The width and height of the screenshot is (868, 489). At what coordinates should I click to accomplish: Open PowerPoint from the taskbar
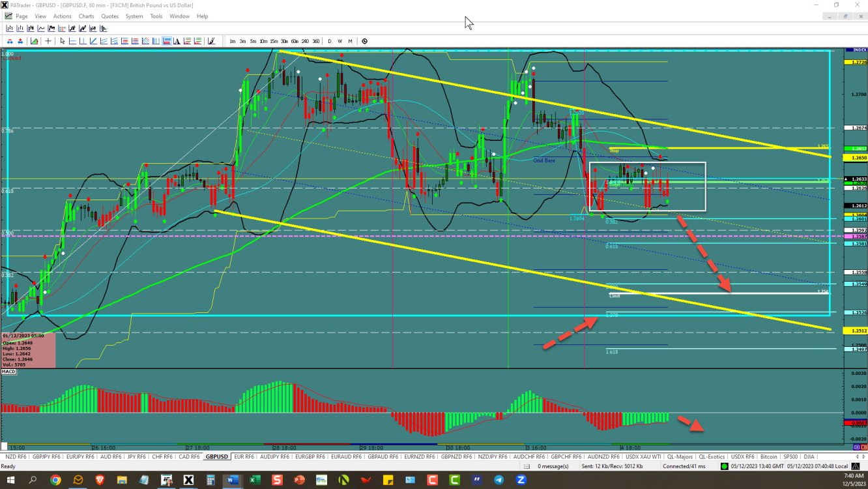pyautogui.click(x=299, y=481)
